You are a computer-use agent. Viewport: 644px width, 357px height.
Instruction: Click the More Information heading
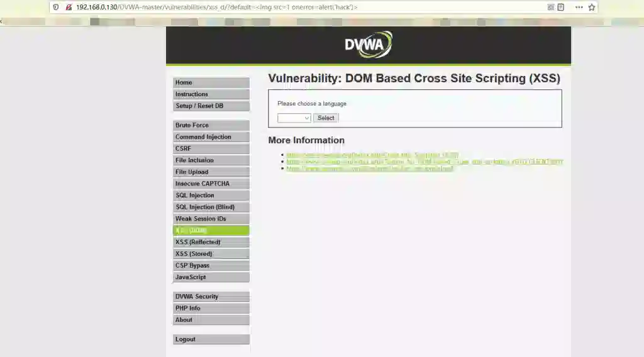pos(306,140)
